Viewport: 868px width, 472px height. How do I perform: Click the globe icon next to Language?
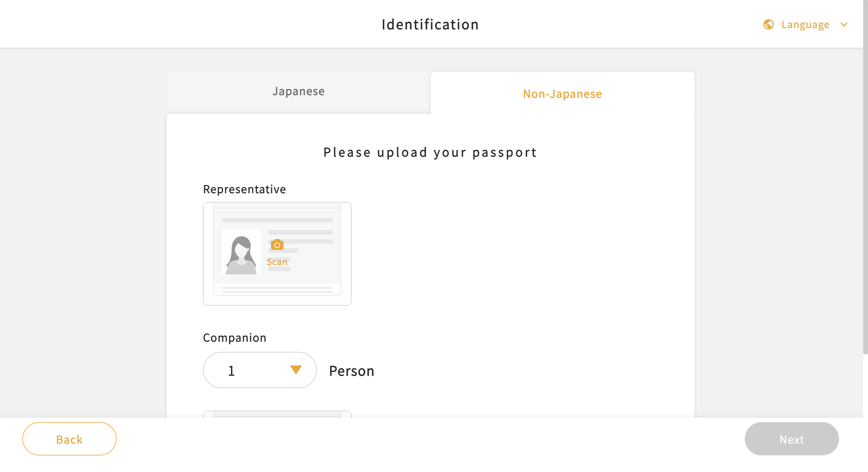pos(768,24)
